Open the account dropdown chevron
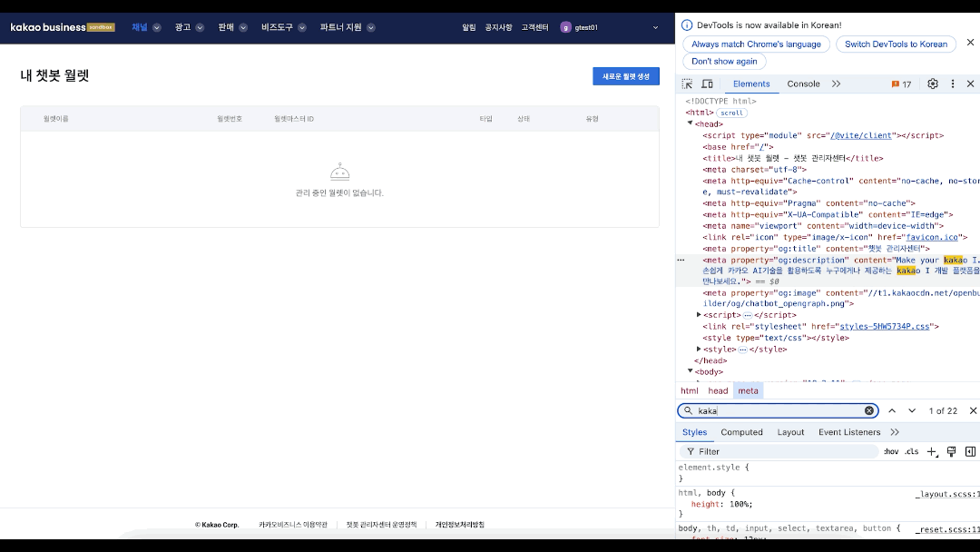Screen dimensions: 980x552 coord(655,27)
